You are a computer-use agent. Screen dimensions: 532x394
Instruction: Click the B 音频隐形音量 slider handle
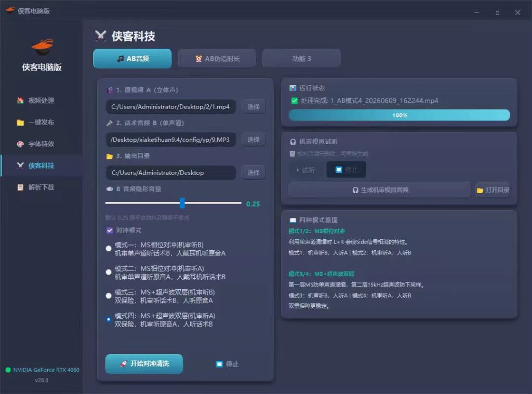pos(182,203)
